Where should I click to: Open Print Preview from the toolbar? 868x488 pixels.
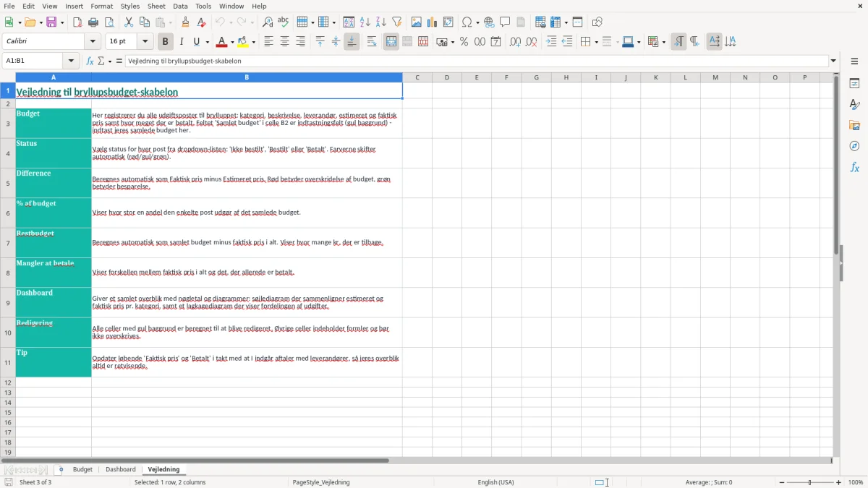point(108,22)
